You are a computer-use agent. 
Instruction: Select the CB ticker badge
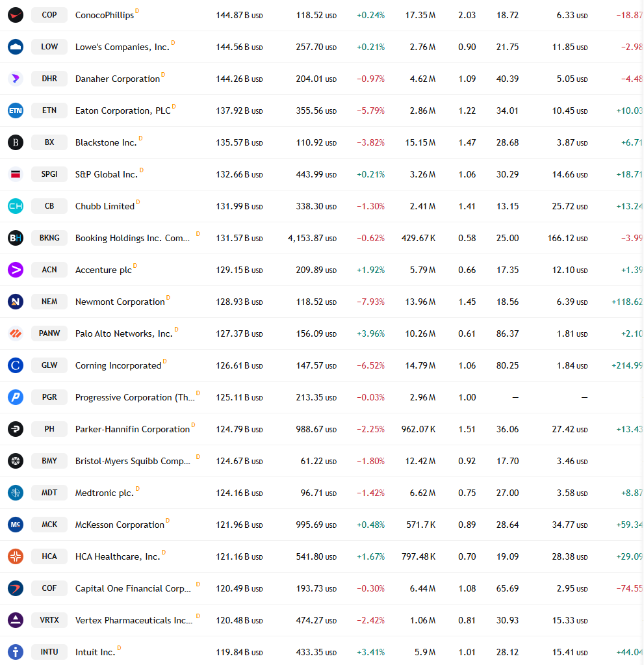[x=49, y=205]
